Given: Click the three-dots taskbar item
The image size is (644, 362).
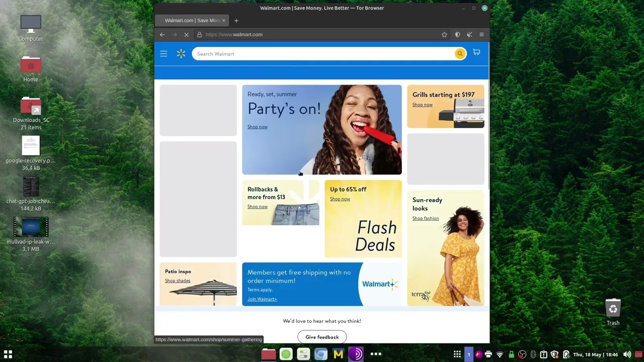Looking at the screenshot, I should pos(376,354).
